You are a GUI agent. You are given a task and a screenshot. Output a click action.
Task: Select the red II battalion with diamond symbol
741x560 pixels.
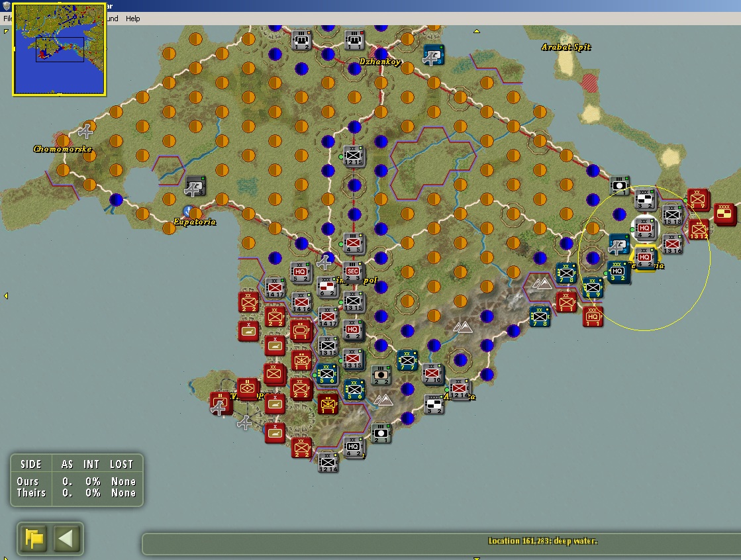248,389
